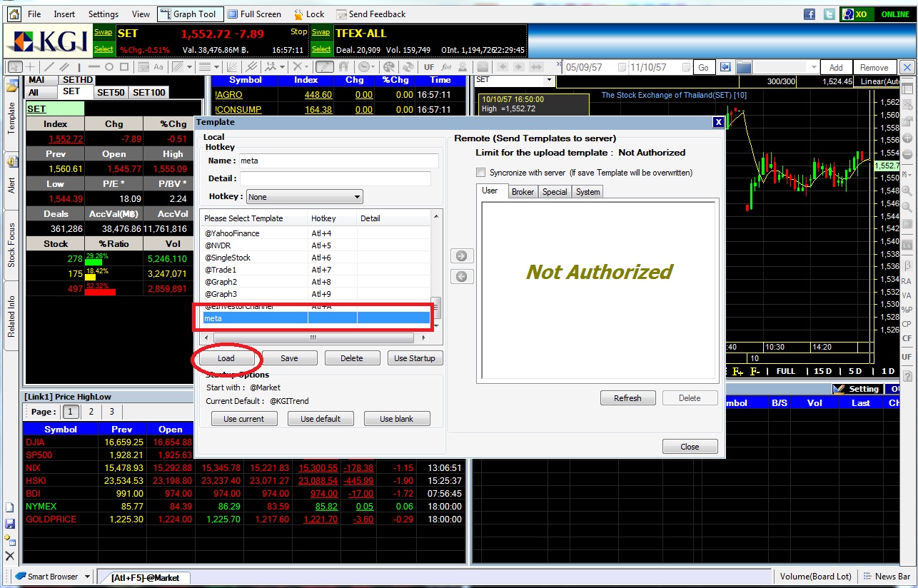The width and height of the screenshot is (918, 588).
Task: Click the clock icon in the toolbar
Action: [x=364, y=67]
